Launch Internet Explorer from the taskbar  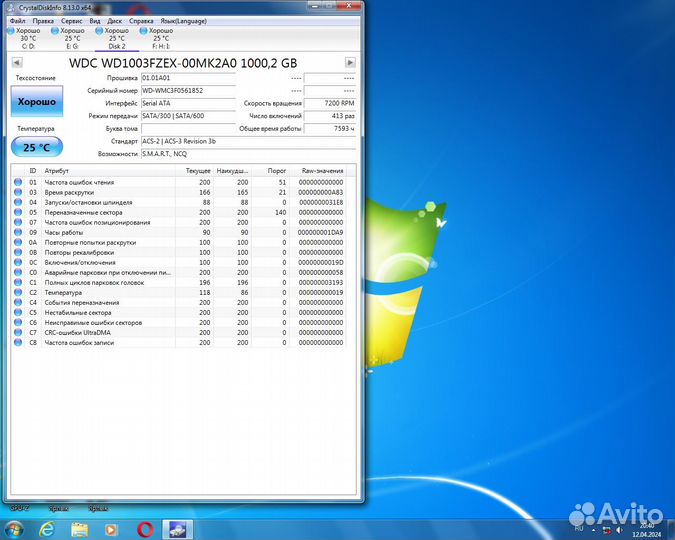48,528
